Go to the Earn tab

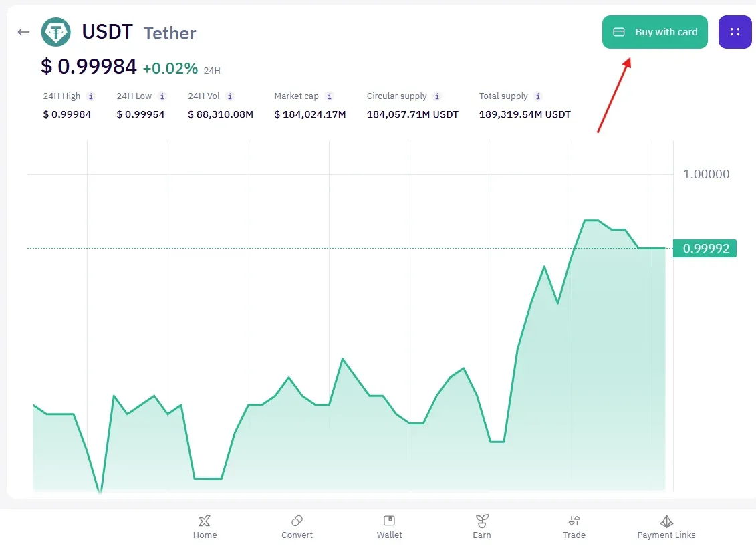[482, 527]
